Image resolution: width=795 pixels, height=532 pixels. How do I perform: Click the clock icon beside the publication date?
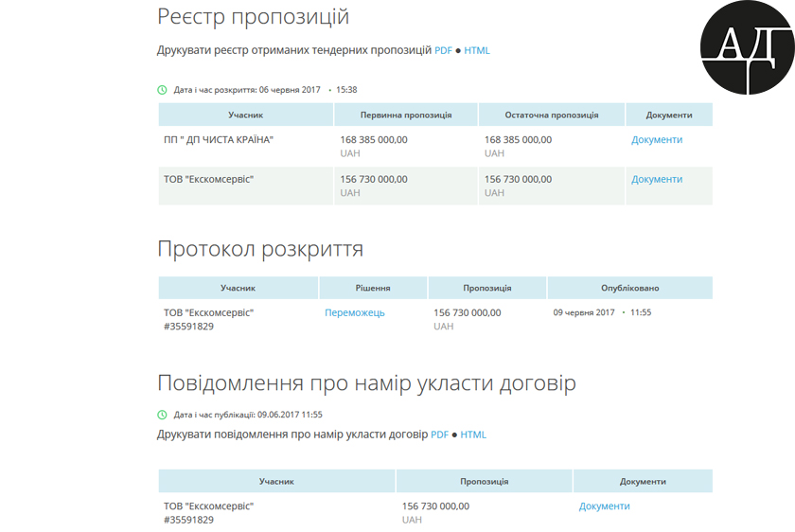pos(162,415)
